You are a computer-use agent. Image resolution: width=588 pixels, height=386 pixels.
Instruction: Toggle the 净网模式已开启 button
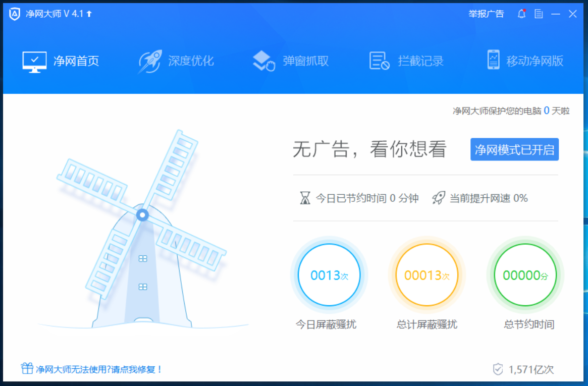pyautogui.click(x=514, y=149)
